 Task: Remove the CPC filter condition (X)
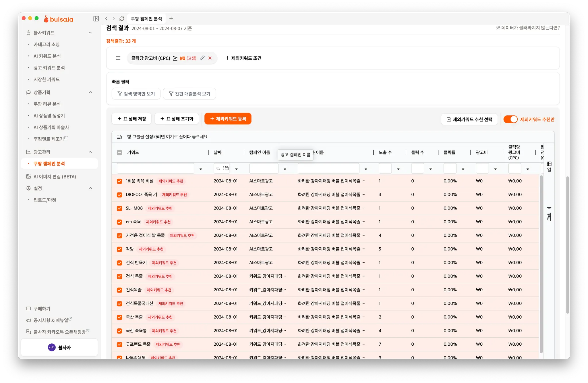(210, 58)
